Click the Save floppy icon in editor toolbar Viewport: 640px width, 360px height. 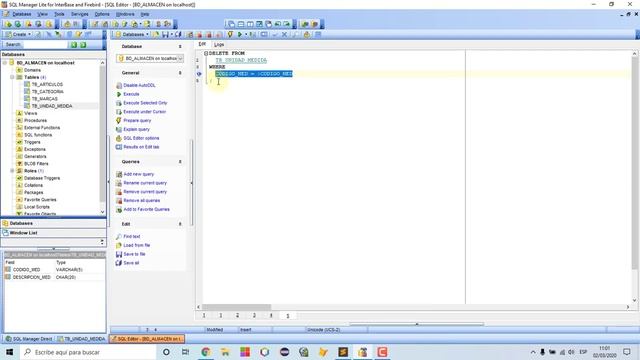coord(165,34)
